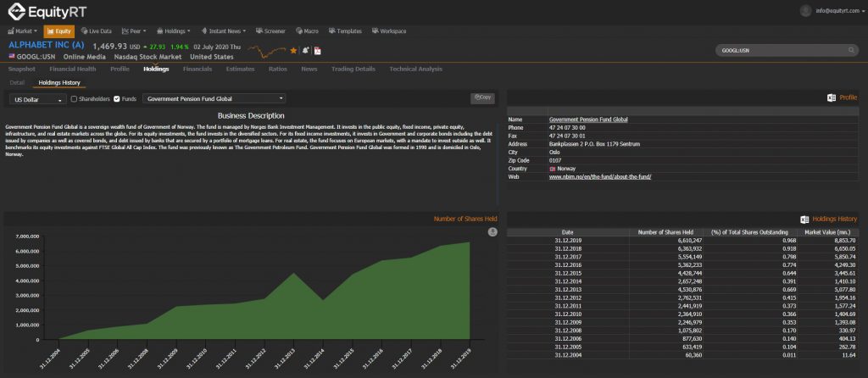Select market value 5,850.74
Image resolution: width=868 pixels, height=378 pixels.
coord(845,257)
